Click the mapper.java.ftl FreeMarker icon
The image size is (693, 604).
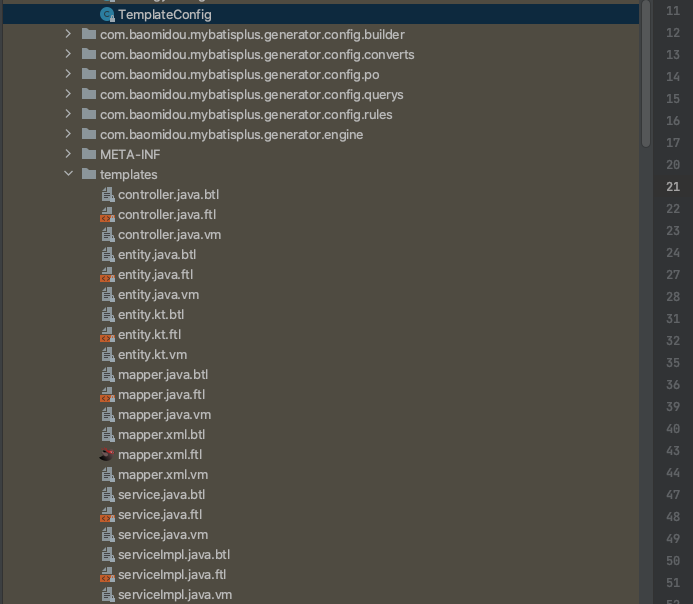[x=107, y=395]
